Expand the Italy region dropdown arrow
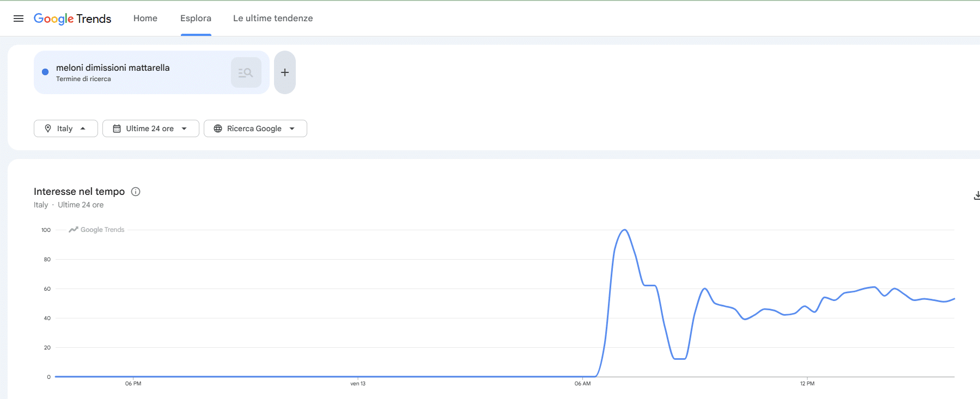 83,128
